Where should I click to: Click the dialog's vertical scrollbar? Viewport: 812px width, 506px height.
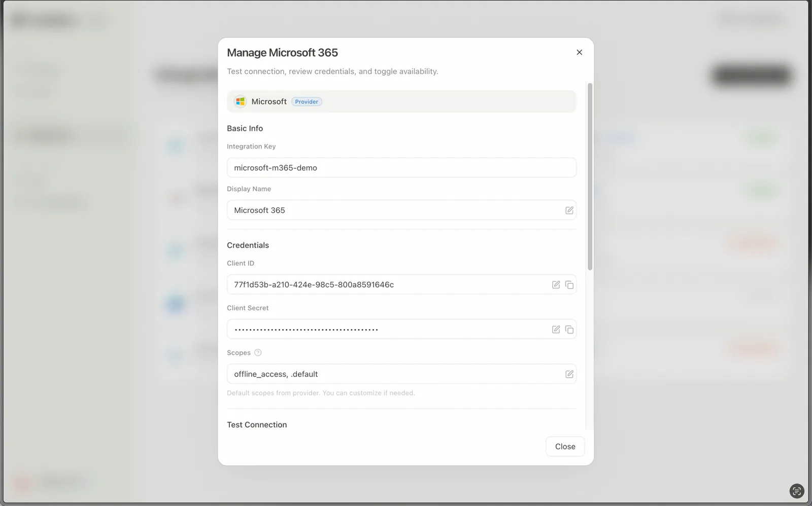(x=590, y=176)
